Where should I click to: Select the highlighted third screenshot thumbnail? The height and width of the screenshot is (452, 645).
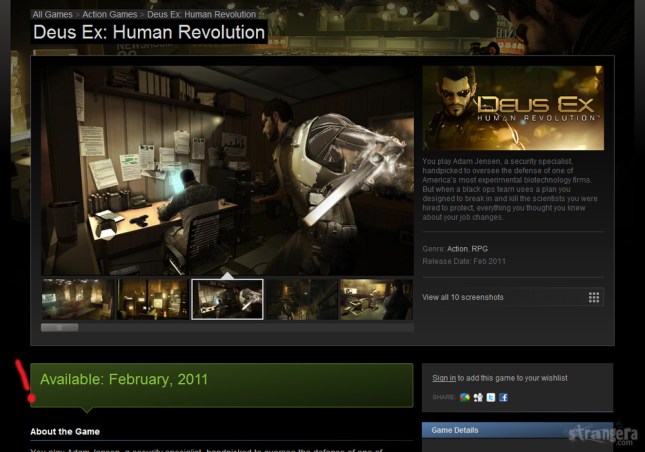pos(227,299)
